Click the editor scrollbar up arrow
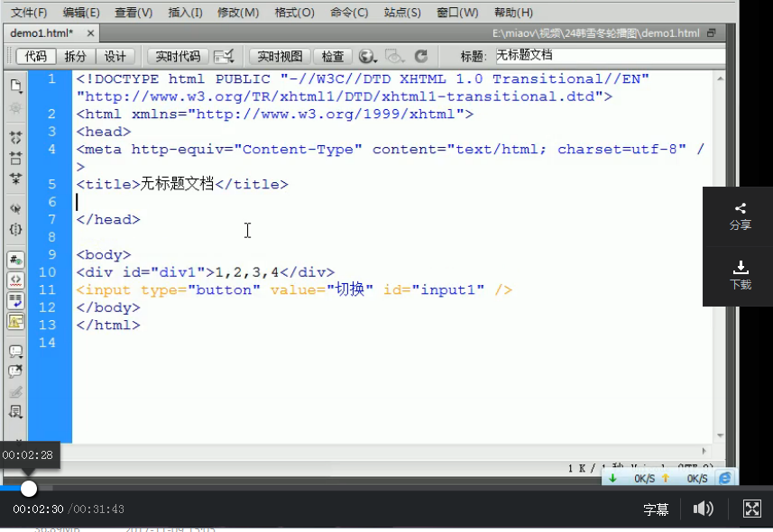 720,78
